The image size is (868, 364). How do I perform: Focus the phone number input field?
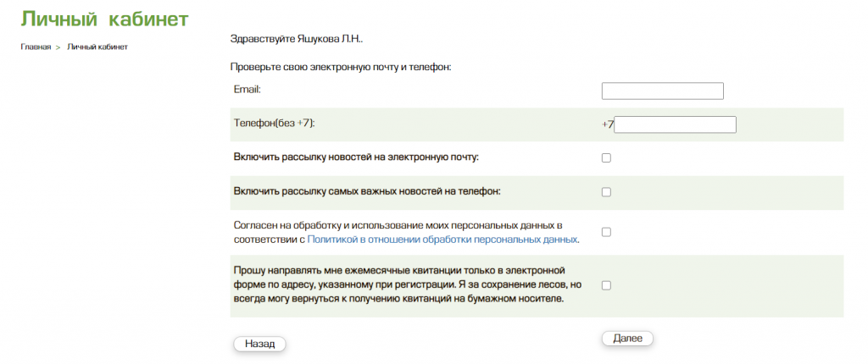point(675,125)
